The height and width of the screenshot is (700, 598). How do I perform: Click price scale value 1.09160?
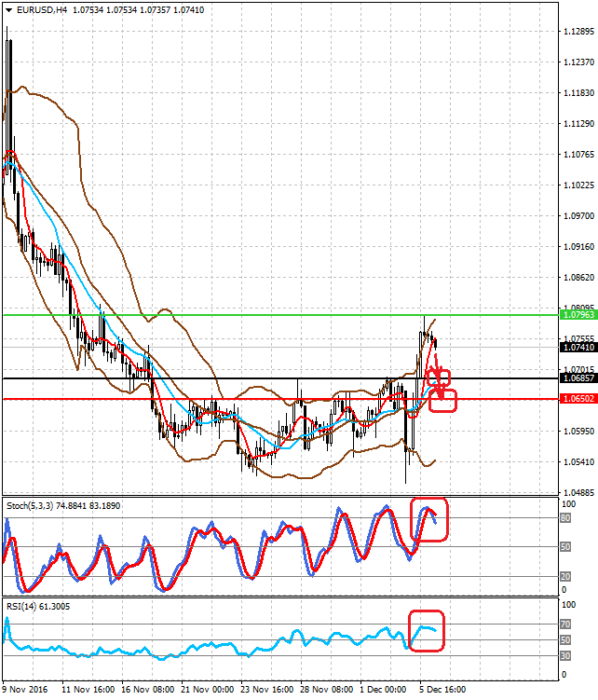[x=578, y=247]
